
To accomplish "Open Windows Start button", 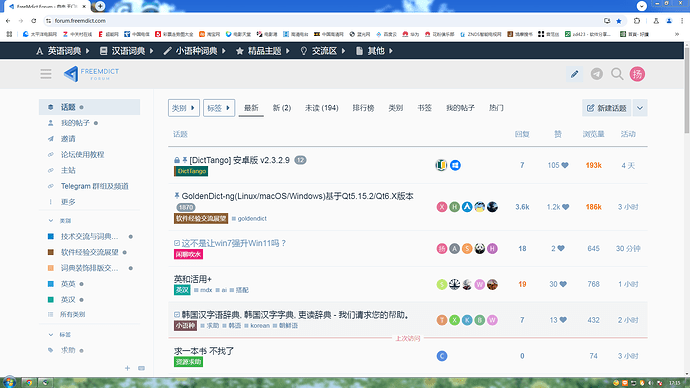I will (x=9, y=382).
